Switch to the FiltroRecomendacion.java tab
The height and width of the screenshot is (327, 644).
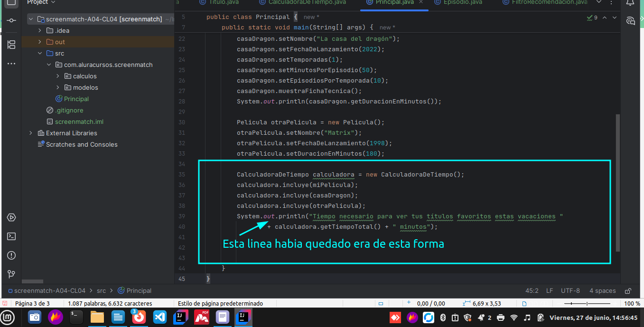(x=545, y=2)
